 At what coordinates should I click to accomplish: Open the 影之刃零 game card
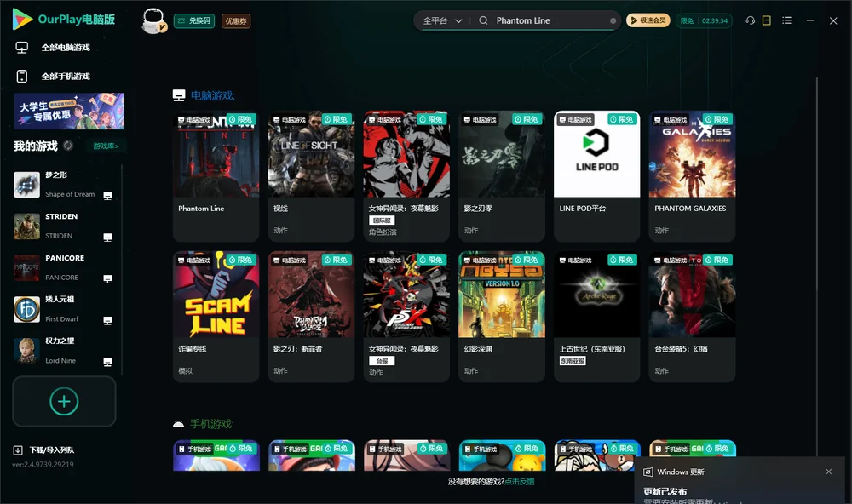502,176
